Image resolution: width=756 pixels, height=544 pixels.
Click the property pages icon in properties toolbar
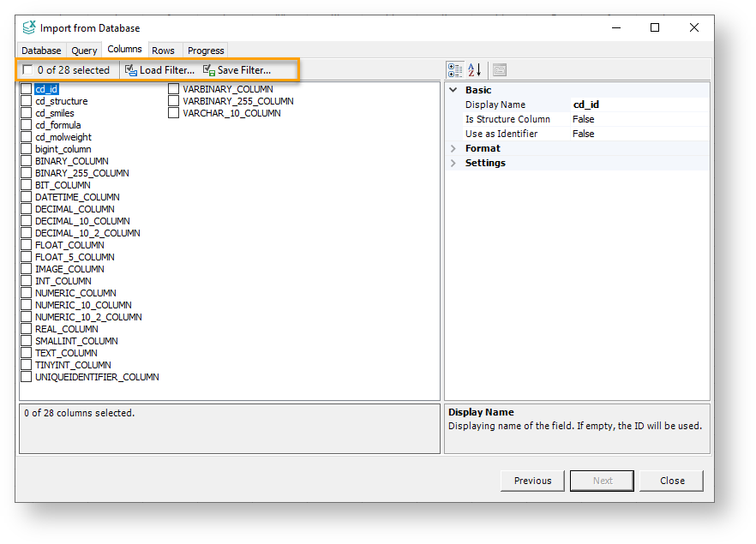(x=500, y=69)
